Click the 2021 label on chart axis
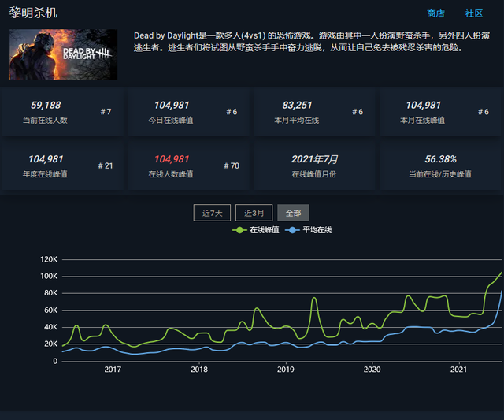This screenshot has height=420, width=504. pos(459,369)
